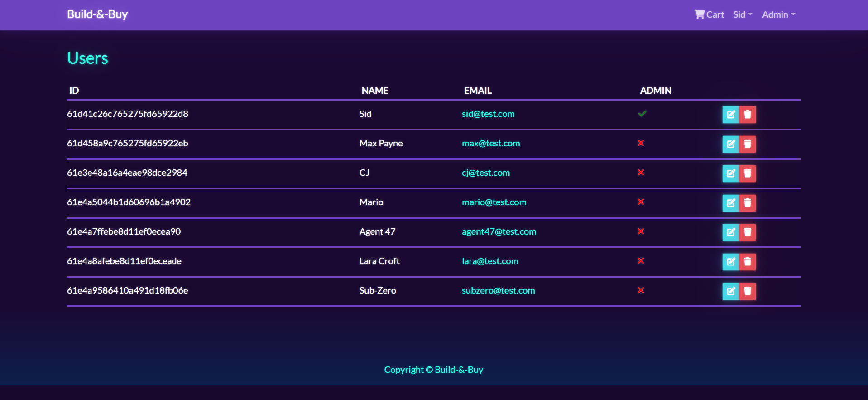The height and width of the screenshot is (400, 868).
Task: Expand the Admin dropdown menu
Action: coord(778,14)
